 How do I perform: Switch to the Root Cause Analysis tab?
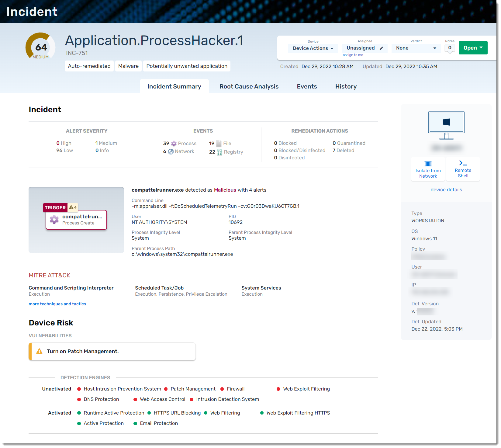pos(249,86)
